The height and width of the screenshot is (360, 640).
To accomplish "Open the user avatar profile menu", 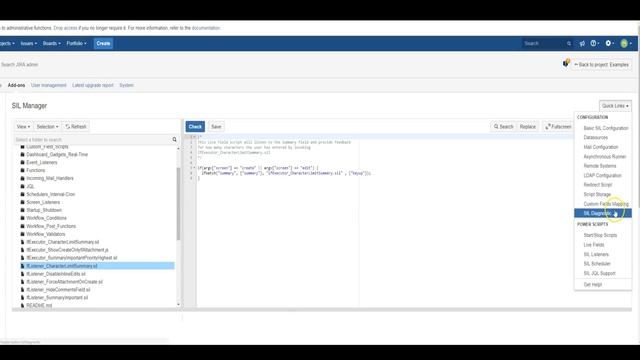I will 626,43.
